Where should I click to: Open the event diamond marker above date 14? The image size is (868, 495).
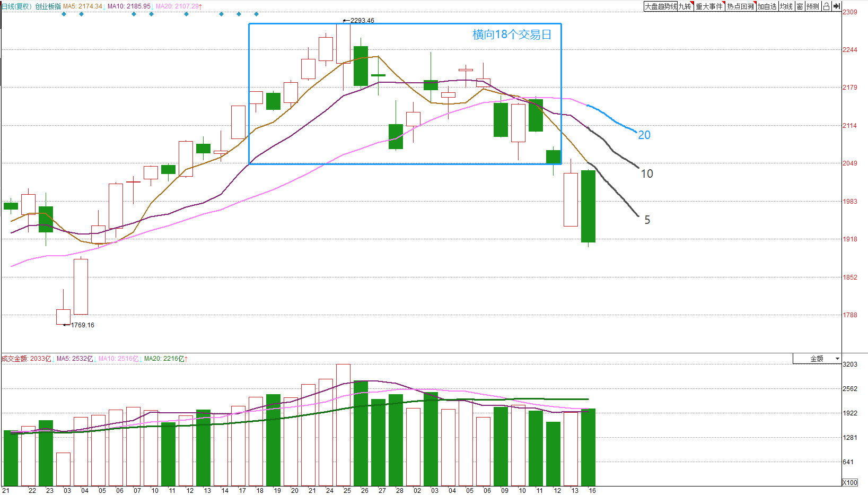(222, 14)
